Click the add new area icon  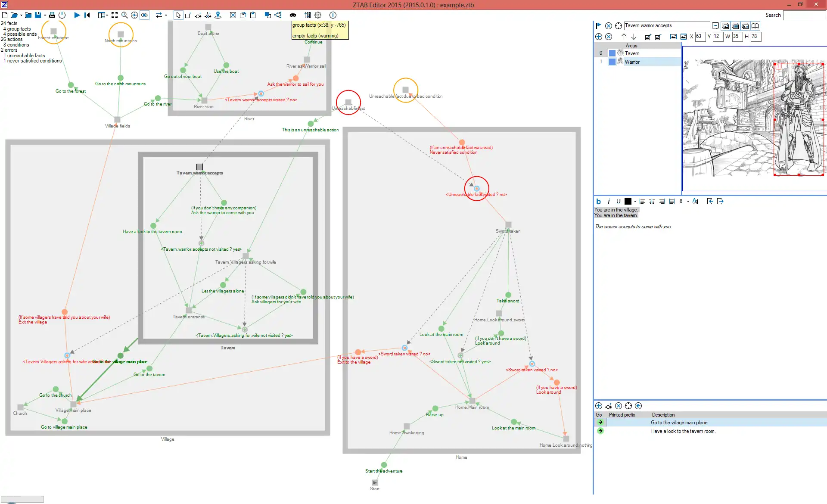598,37
